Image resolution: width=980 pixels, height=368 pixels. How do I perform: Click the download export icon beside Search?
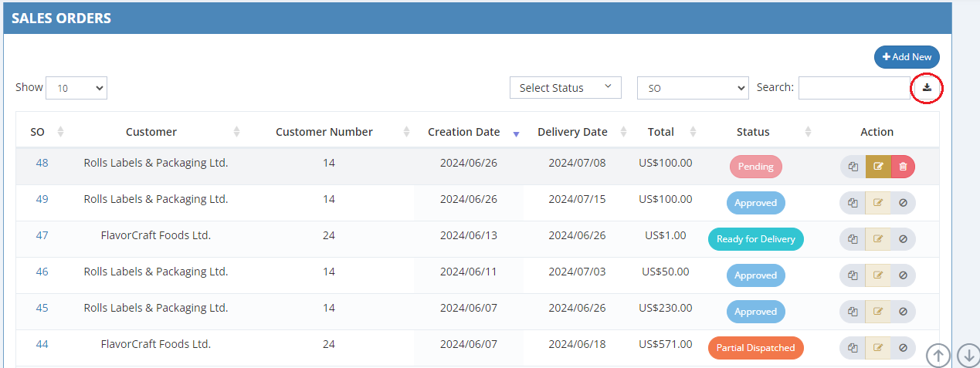pos(927,88)
